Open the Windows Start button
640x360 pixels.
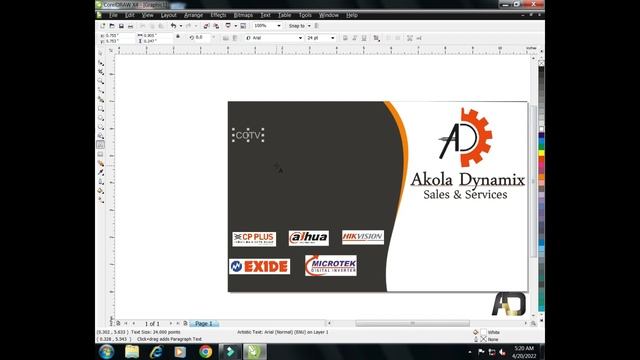[107, 352]
